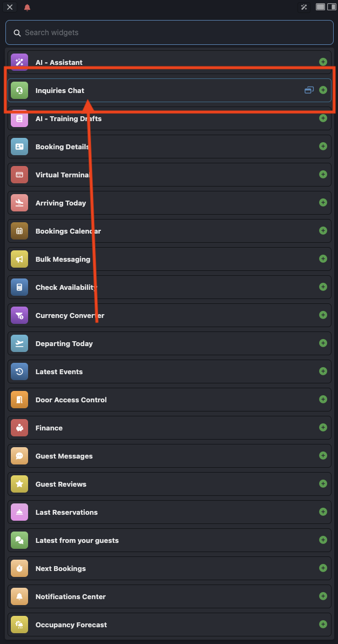Click the plus for Bulk Messaging
338x644 pixels.
click(x=323, y=259)
